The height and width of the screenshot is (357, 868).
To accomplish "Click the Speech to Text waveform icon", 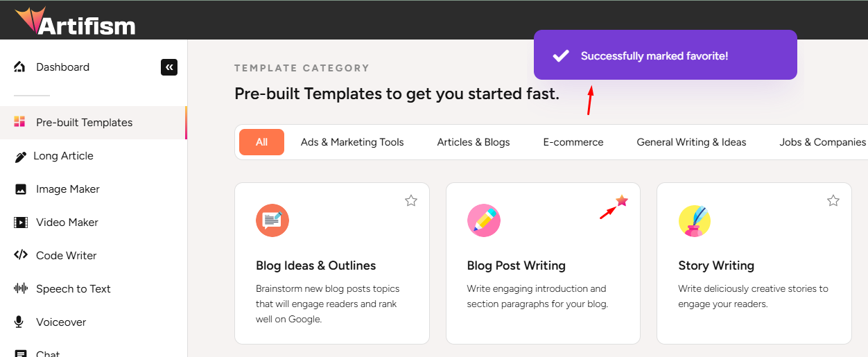I will pos(21,288).
